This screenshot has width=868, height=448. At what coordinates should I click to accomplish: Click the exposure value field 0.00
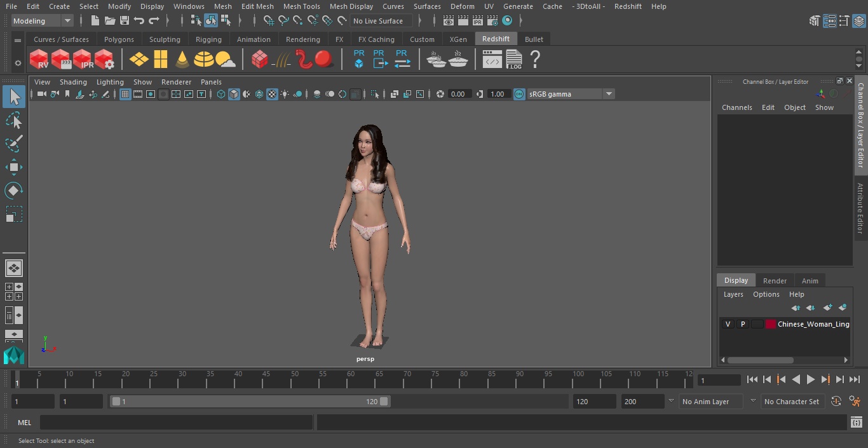pos(459,94)
